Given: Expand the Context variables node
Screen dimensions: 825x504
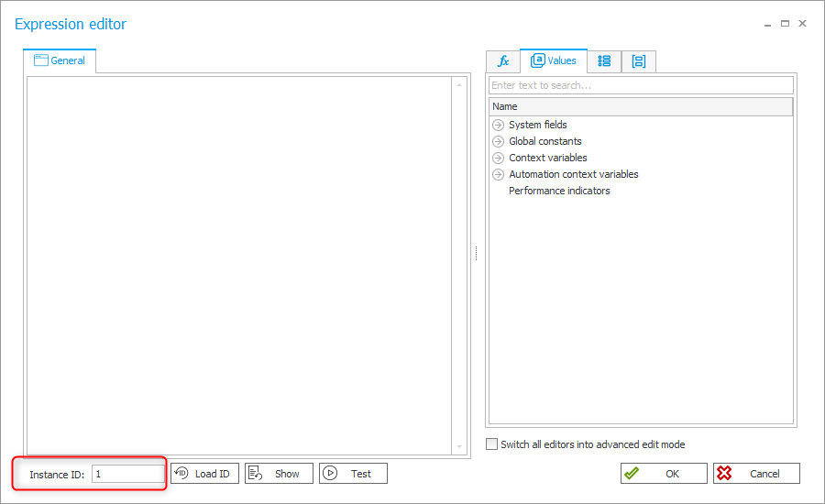Looking at the screenshot, I should [499, 158].
